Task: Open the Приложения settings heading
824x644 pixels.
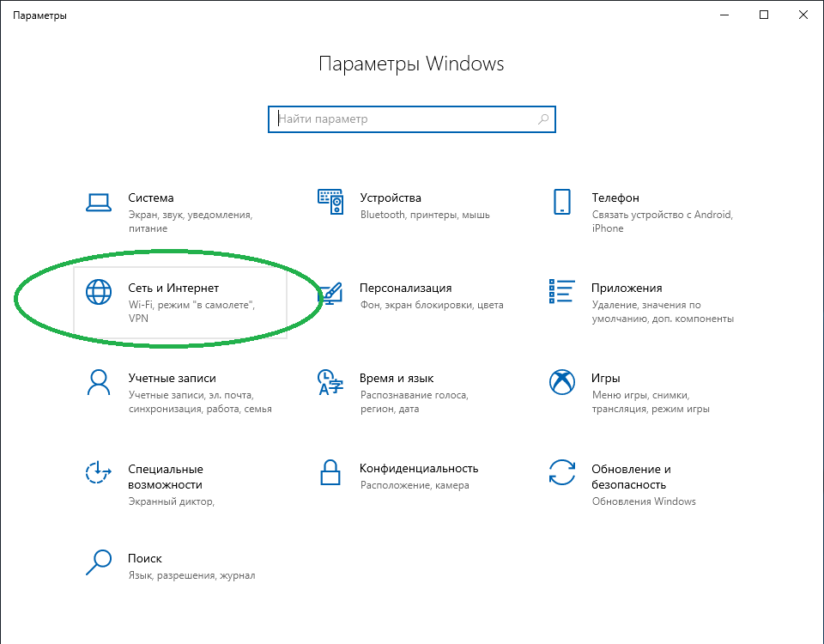Action: 627,289
